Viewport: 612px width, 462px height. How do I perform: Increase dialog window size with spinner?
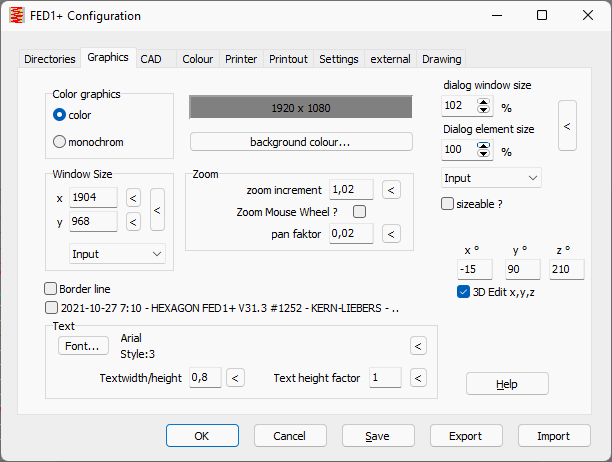(x=485, y=101)
